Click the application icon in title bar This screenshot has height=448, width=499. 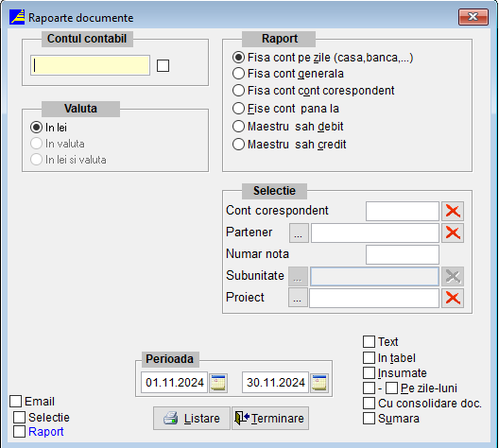(17, 17)
